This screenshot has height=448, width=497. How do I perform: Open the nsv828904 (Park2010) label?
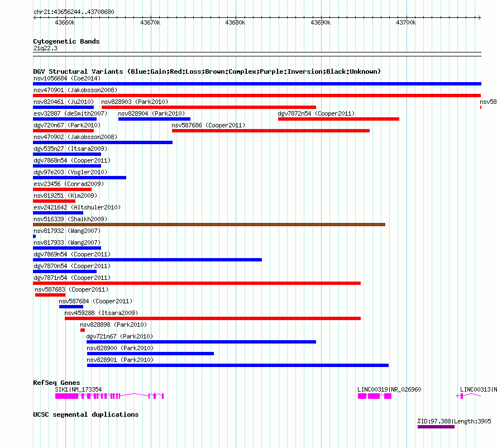pos(151,113)
